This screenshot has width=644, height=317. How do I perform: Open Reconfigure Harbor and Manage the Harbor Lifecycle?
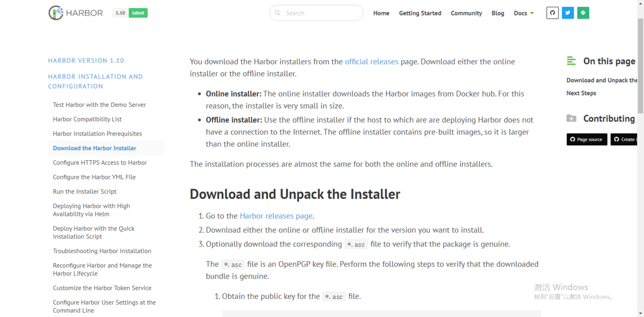(102, 269)
